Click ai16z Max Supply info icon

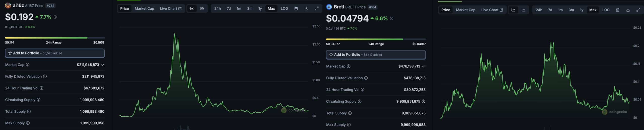pos(28,123)
